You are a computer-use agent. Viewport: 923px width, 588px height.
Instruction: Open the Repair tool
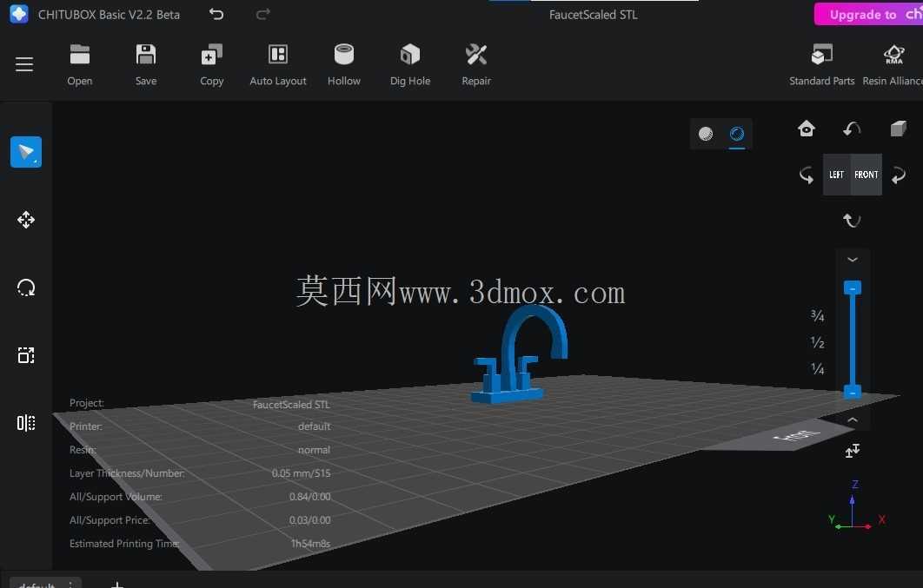coord(476,65)
